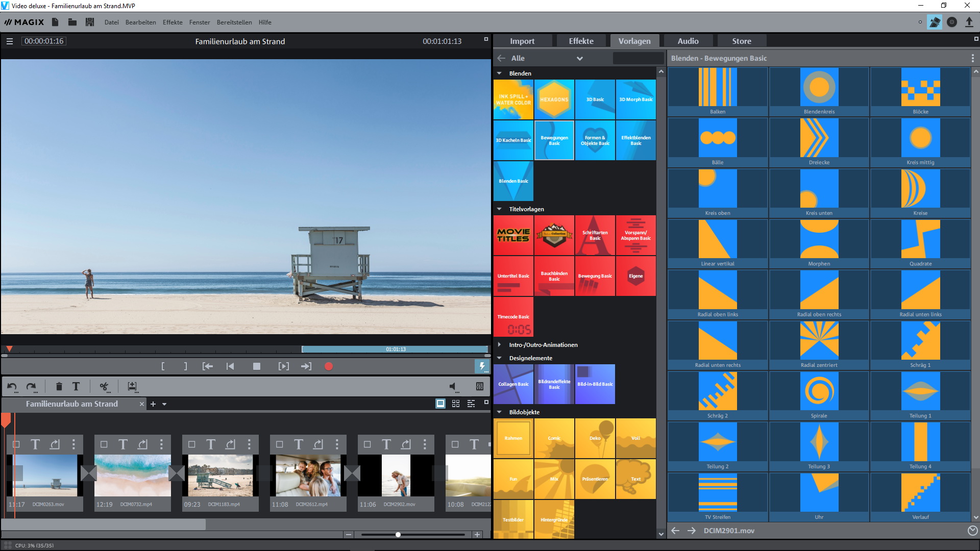Open the Effekte menu in menu bar
The image size is (980, 551).
coord(173,22)
